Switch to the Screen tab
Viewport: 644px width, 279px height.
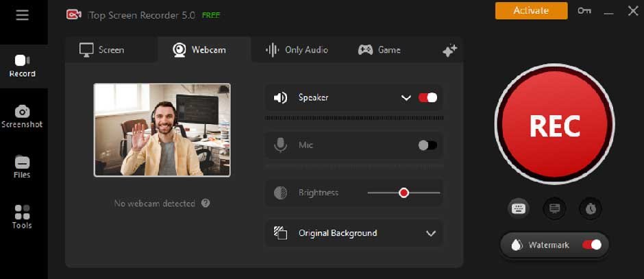click(x=102, y=50)
